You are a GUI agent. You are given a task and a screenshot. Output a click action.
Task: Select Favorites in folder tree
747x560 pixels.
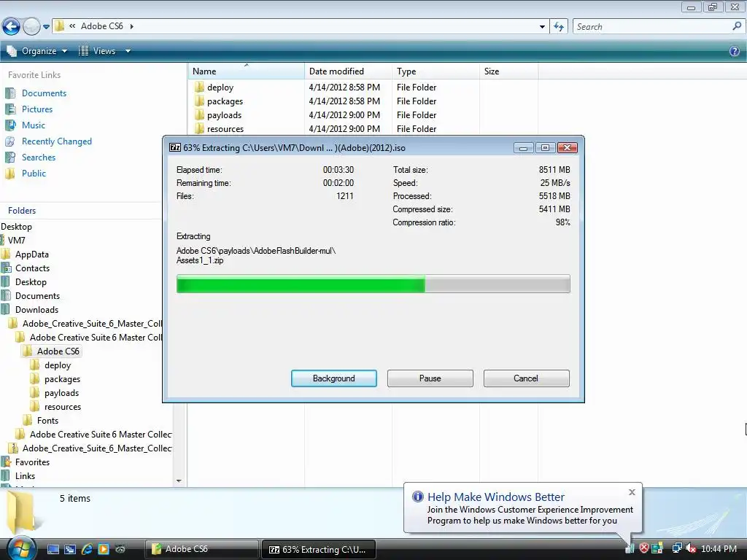pyautogui.click(x=32, y=462)
